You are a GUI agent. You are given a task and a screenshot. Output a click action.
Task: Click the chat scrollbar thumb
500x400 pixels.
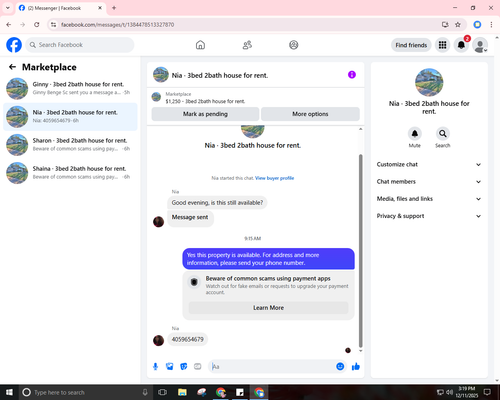click(x=360, y=251)
